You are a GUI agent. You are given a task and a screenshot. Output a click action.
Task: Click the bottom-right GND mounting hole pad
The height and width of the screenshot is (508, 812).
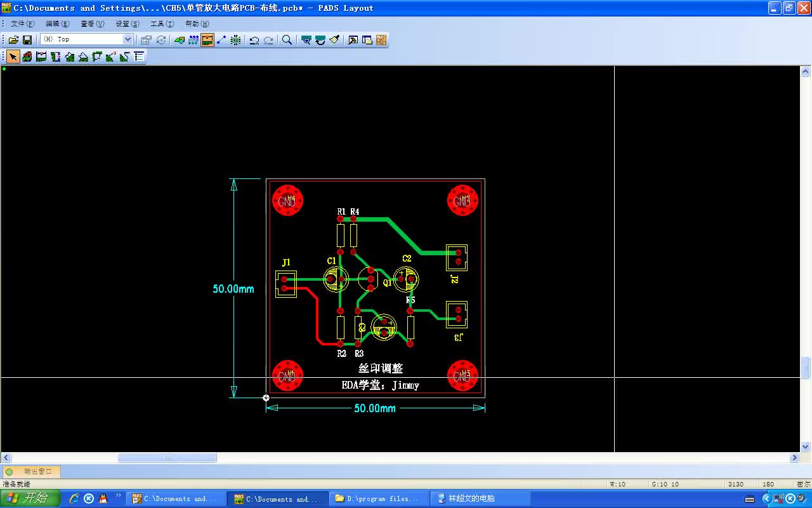(462, 376)
